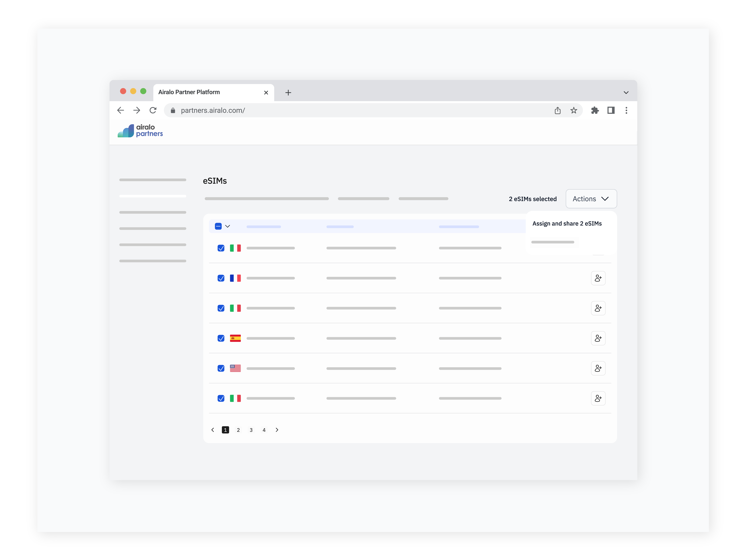Click the France flag icon
747x560 pixels.
235,278
